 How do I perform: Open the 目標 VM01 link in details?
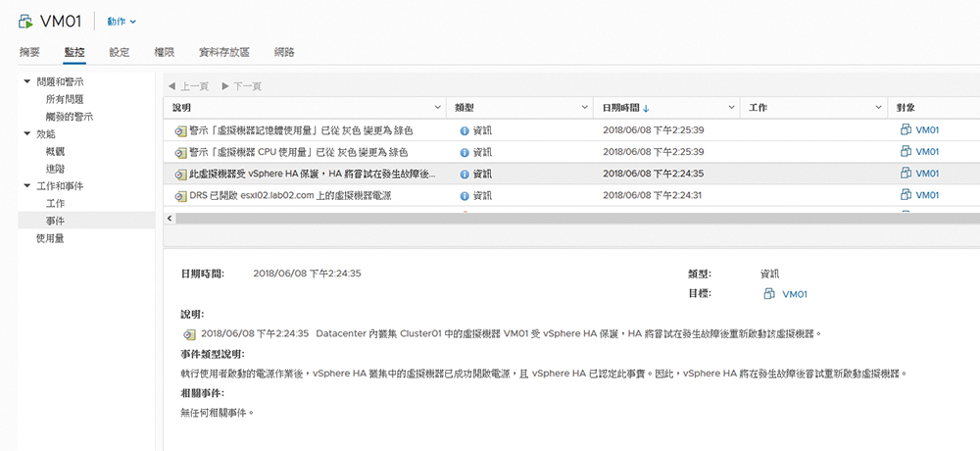(795, 294)
